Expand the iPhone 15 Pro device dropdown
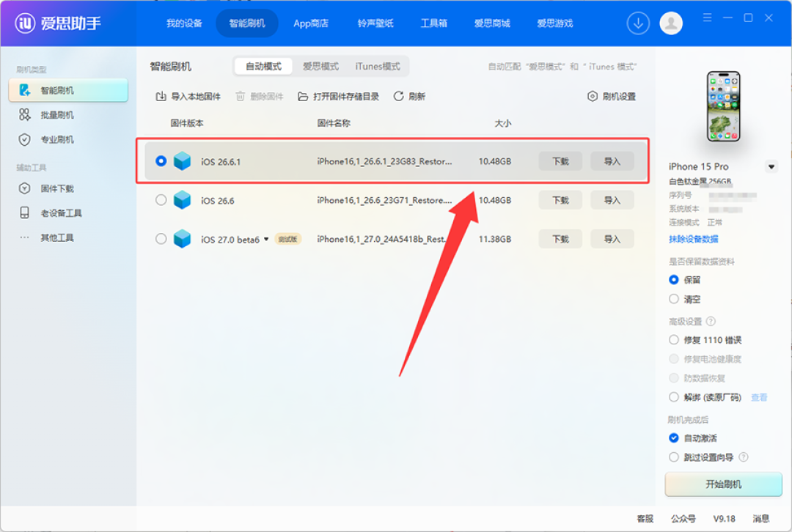The image size is (792, 532). [771, 166]
